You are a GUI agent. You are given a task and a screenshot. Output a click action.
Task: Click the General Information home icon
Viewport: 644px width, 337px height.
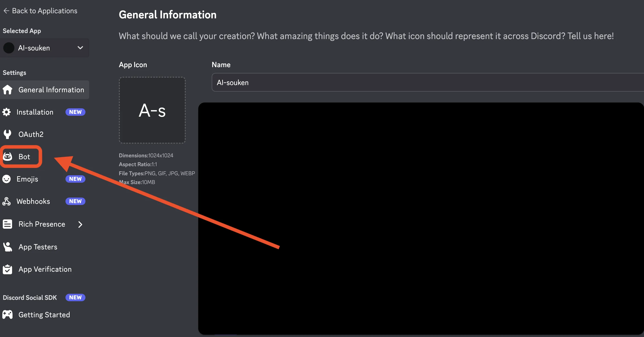7,89
